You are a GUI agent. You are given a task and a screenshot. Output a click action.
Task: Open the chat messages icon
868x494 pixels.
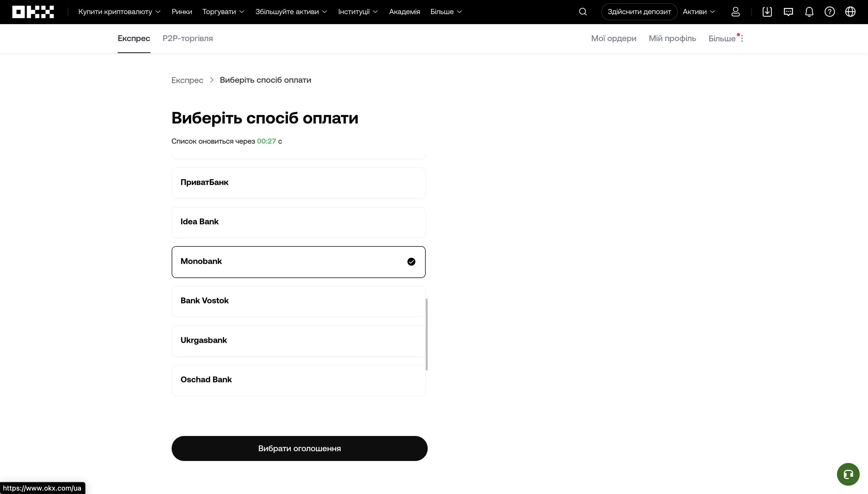click(788, 11)
